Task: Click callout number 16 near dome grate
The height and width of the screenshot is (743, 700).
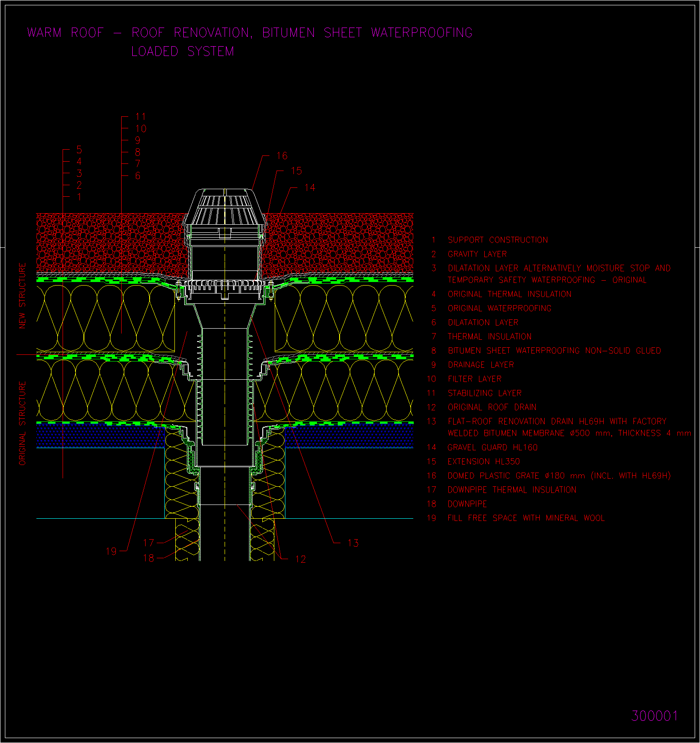Action: [282, 156]
